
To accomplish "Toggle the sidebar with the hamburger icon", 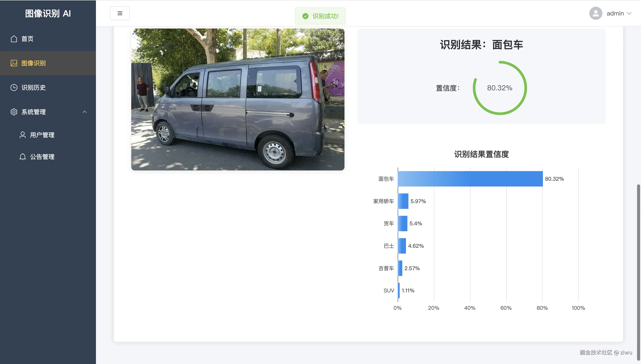I will pos(120,13).
